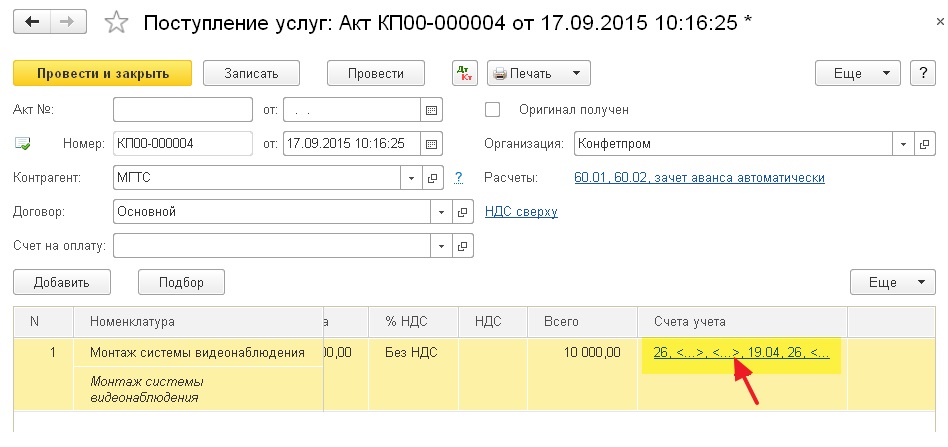Focus the Акт № date field
Viewport: 948px width, 447px height.
pyautogui.click(x=352, y=110)
